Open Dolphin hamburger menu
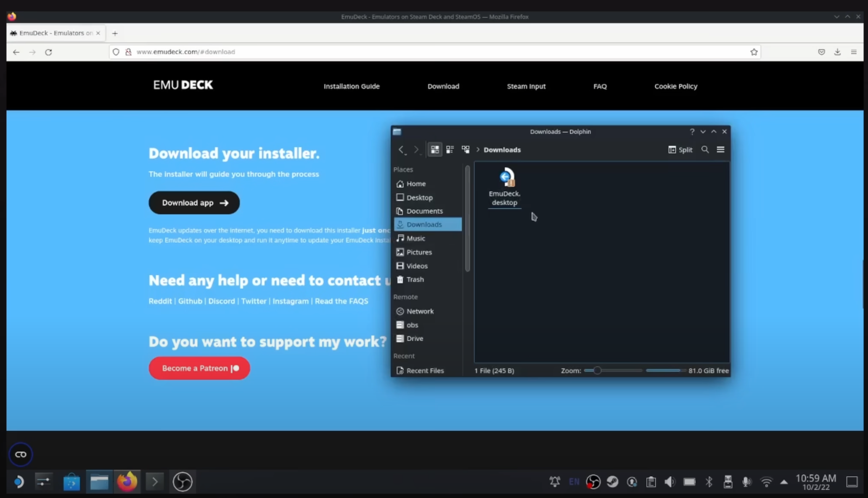The height and width of the screenshot is (498, 868). tap(720, 149)
